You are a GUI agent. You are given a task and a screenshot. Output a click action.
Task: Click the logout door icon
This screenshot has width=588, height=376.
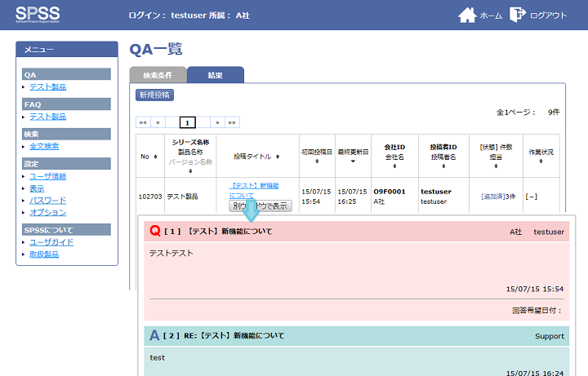pos(518,15)
